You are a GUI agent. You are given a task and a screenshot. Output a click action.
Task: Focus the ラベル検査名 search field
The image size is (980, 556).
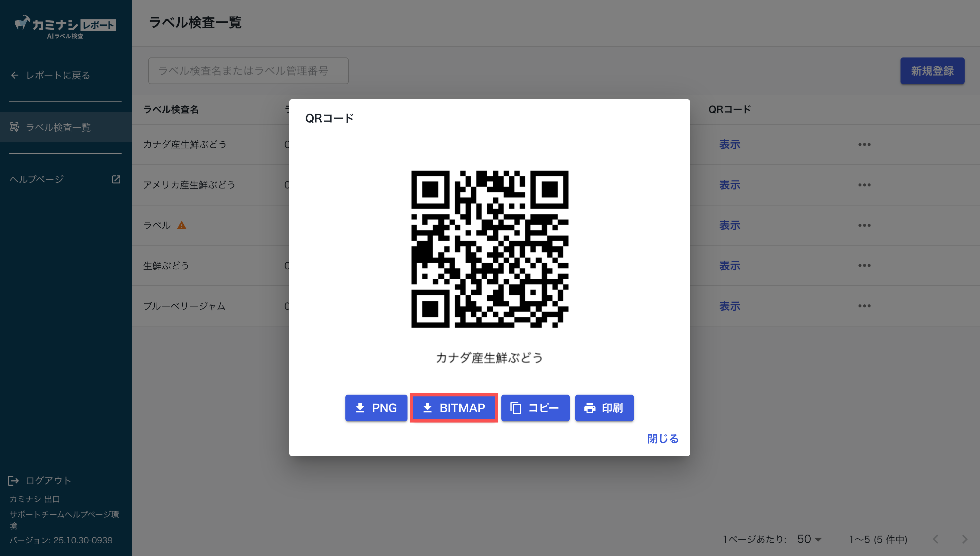coord(248,71)
